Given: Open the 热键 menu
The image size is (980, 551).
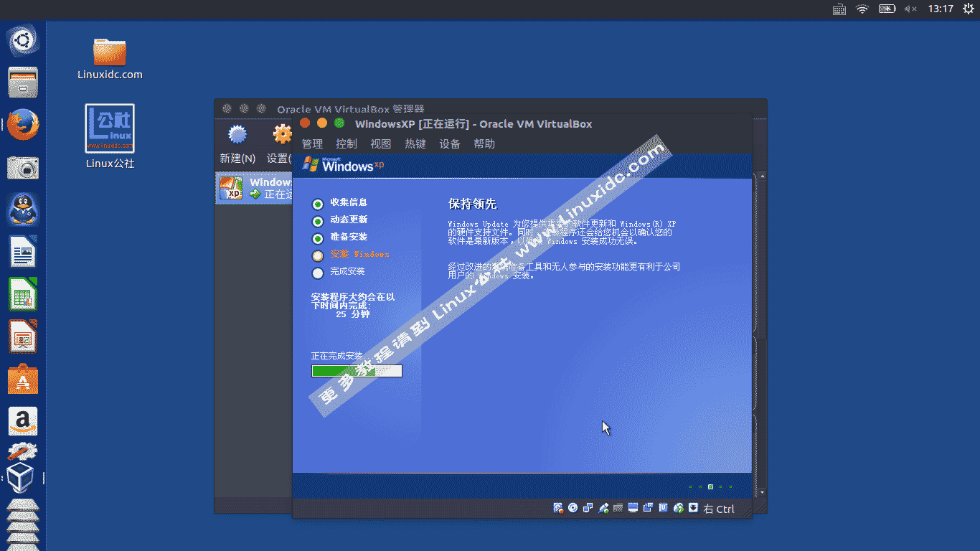Looking at the screenshot, I should pyautogui.click(x=415, y=143).
